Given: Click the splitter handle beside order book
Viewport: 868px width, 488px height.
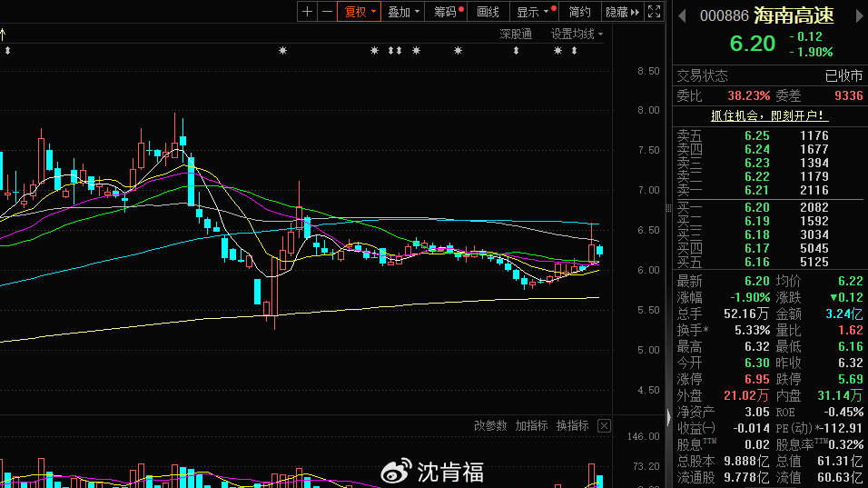Looking at the screenshot, I should coord(668,208).
